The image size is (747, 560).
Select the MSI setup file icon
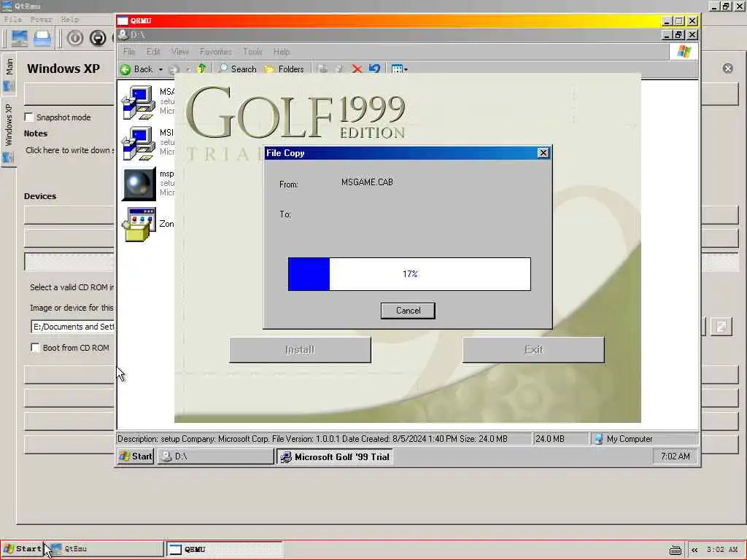coord(139,143)
